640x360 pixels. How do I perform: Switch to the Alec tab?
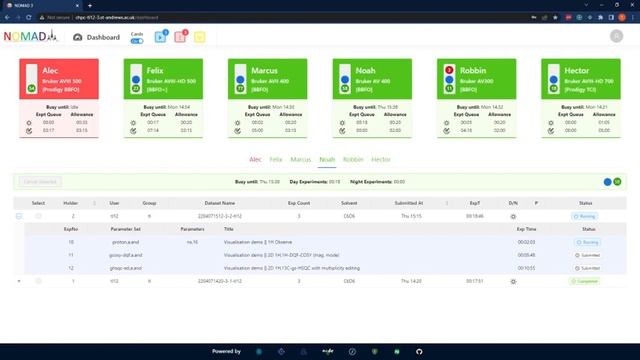[256, 160]
